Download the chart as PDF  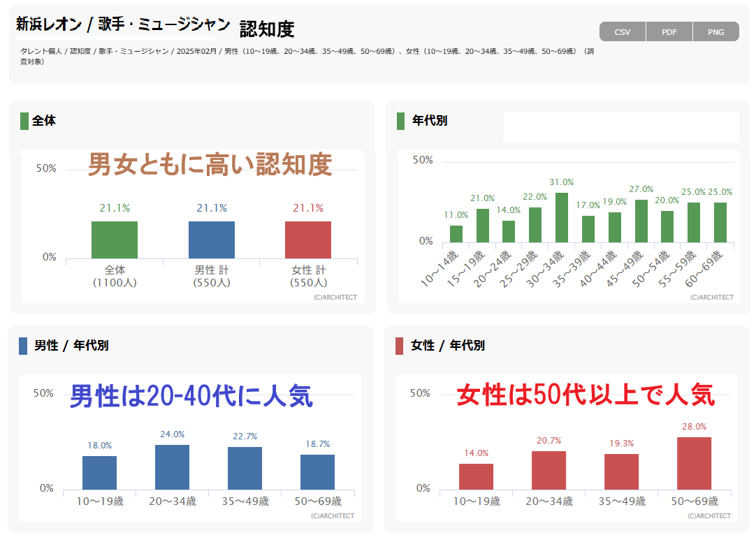coord(669,32)
